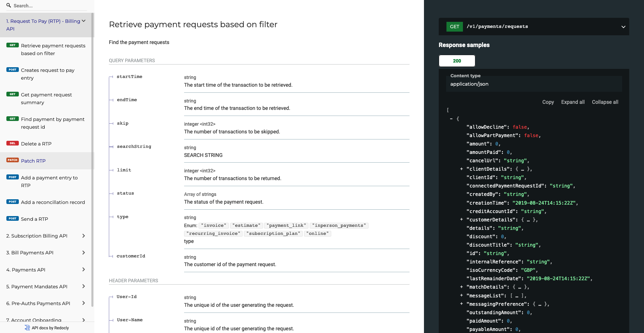Click the Redocly logo icon

click(27, 328)
